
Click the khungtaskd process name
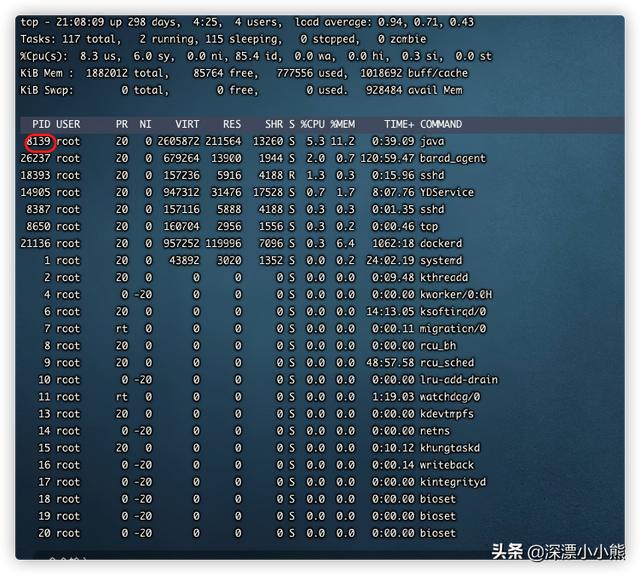(x=450, y=447)
